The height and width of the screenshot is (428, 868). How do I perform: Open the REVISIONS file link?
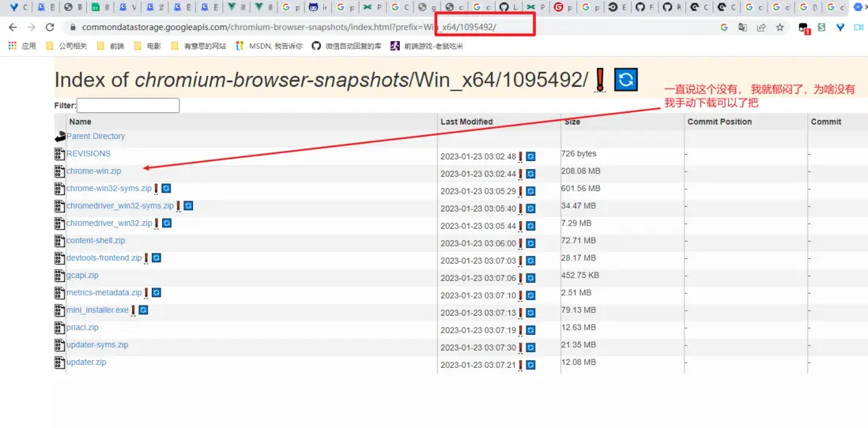tap(89, 153)
